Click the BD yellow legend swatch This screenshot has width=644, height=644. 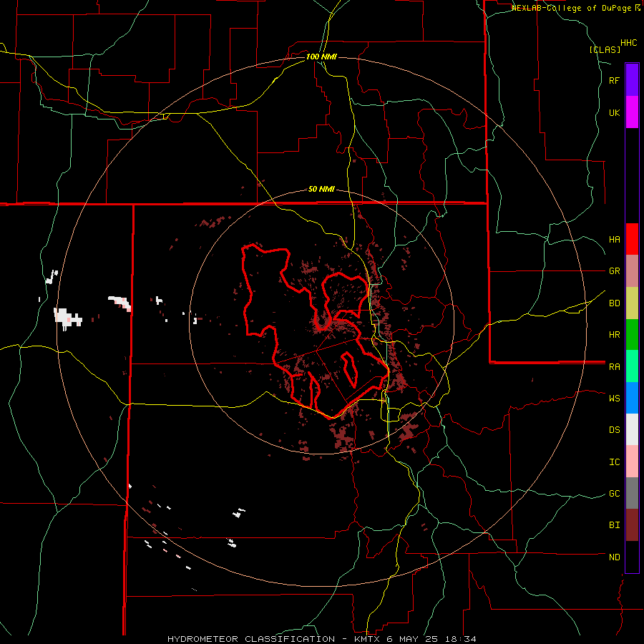pos(632,303)
